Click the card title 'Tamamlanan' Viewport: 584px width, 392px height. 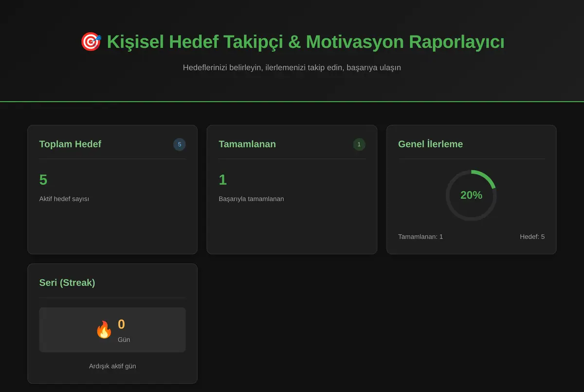(x=247, y=144)
